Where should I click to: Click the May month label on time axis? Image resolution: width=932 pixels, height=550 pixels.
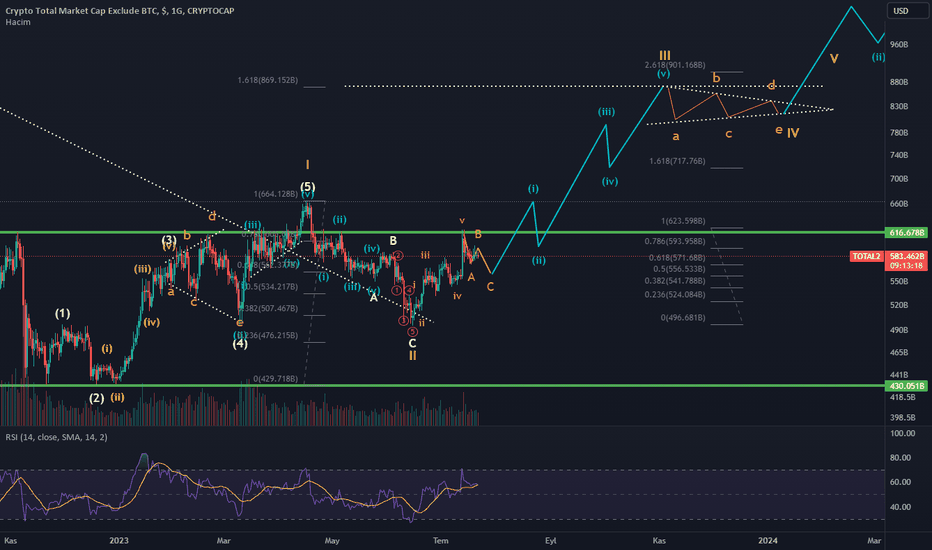click(x=332, y=540)
